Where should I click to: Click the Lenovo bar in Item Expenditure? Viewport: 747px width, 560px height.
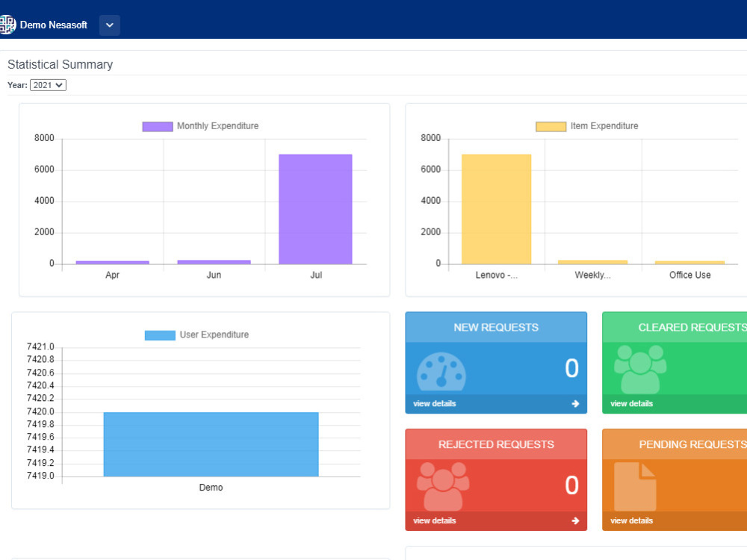[497, 209]
